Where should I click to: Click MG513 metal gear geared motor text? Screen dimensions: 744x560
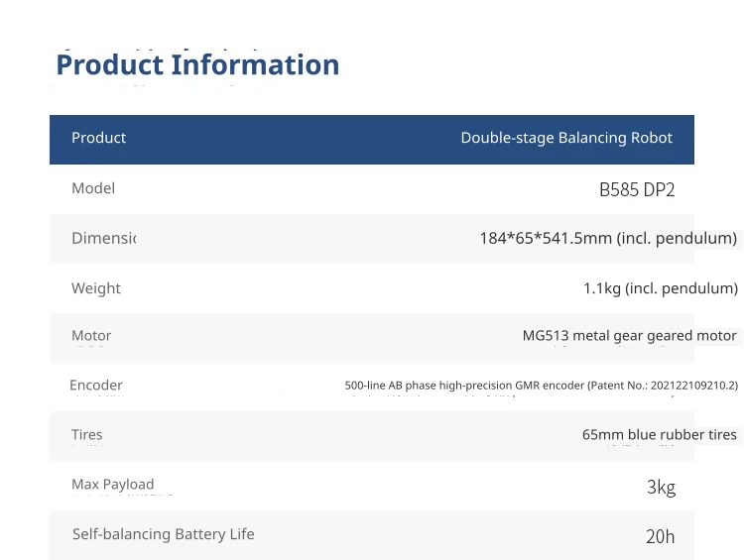tap(630, 336)
